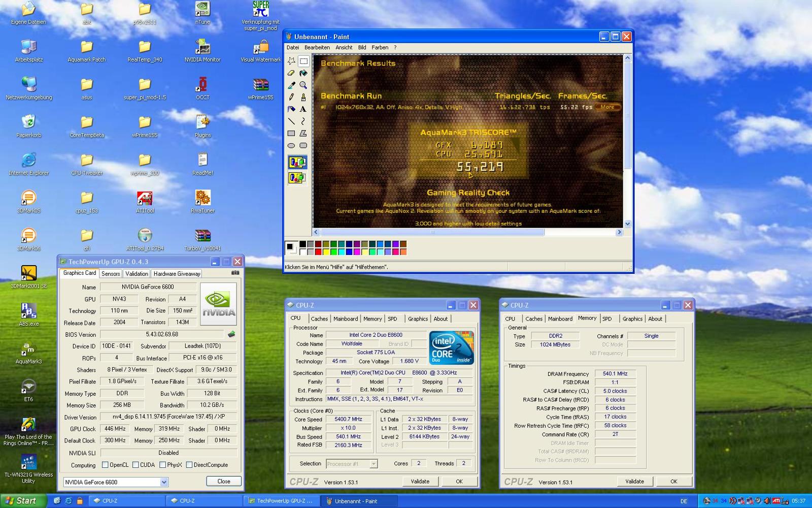
Task: Click Paint's horizontal scrollbar right arrow
Action: pos(619,232)
